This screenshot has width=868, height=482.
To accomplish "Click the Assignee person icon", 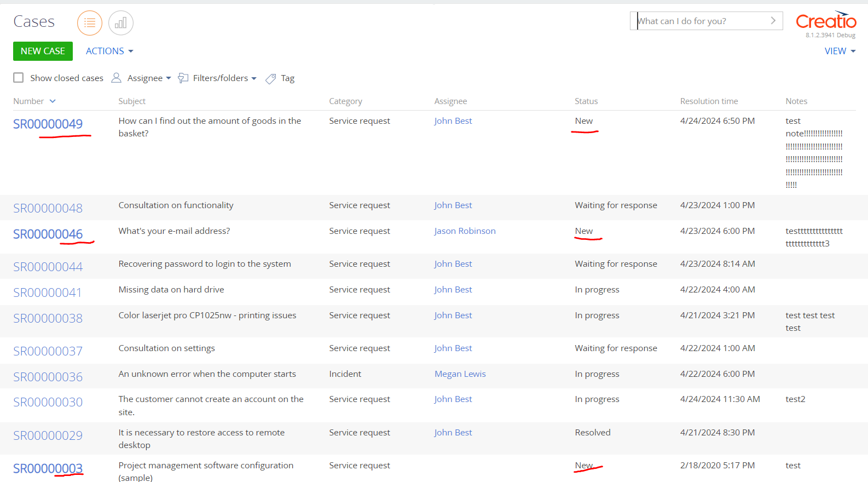I will 116,78.
